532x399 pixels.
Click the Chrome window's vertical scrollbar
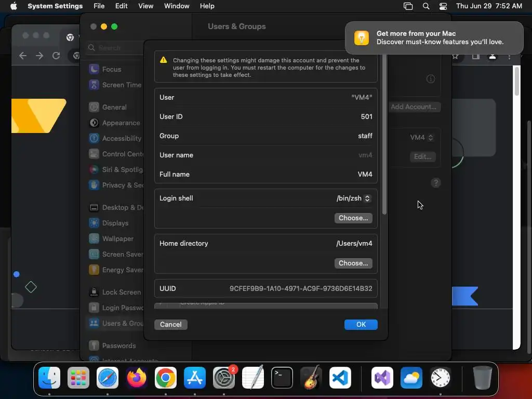(x=516, y=82)
